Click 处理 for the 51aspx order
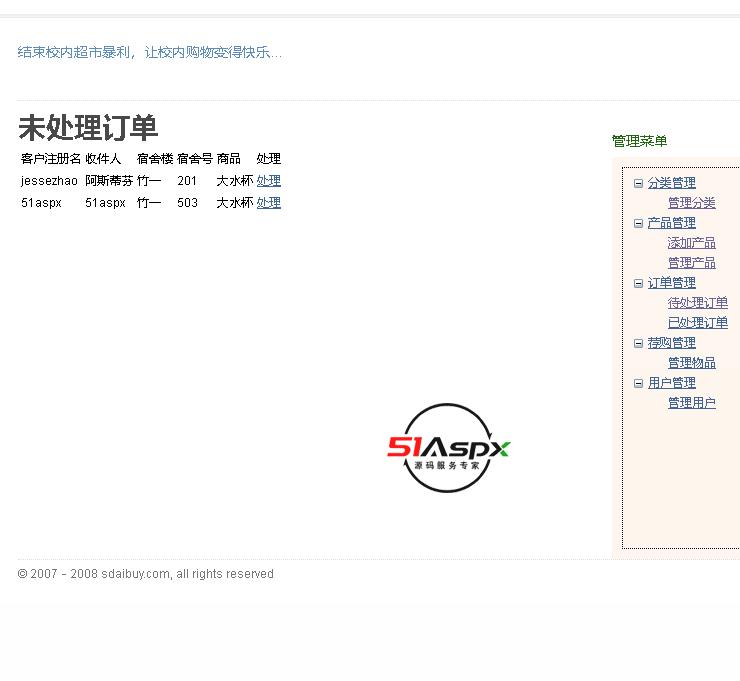Viewport: 740px width, 681px height. (x=268, y=203)
